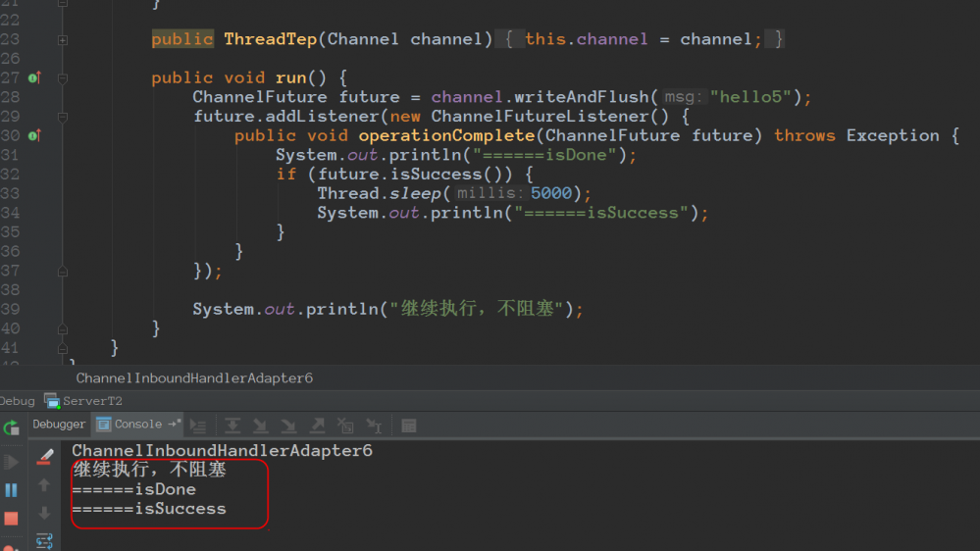Screen dimensions: 980x551
Task: Click on "writeAndFlush" method call
Action: [x=582, y=97]
